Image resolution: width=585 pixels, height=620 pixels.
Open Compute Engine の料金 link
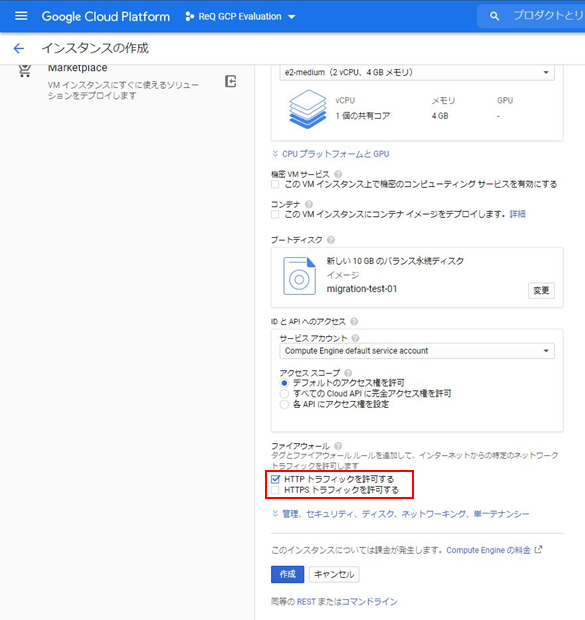pos(488,550)
